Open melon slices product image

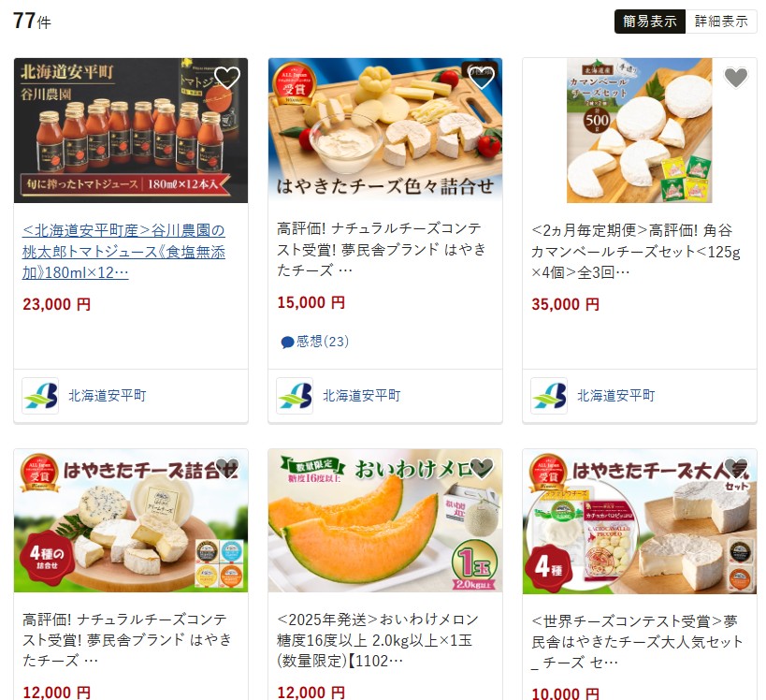[385, 521]
